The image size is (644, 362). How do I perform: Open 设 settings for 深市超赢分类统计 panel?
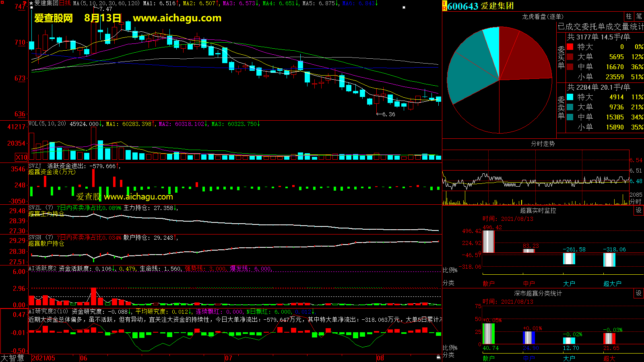[638, 293]
